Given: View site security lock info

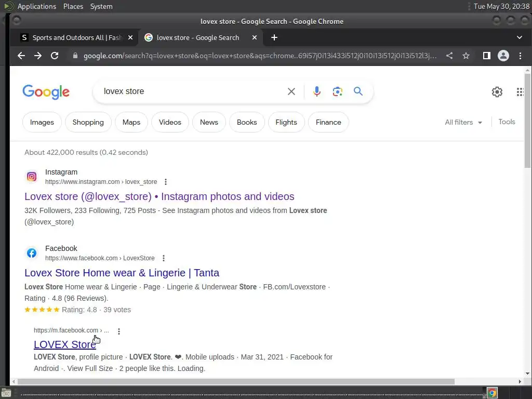Looking at the screenshot, I should 75,56.
